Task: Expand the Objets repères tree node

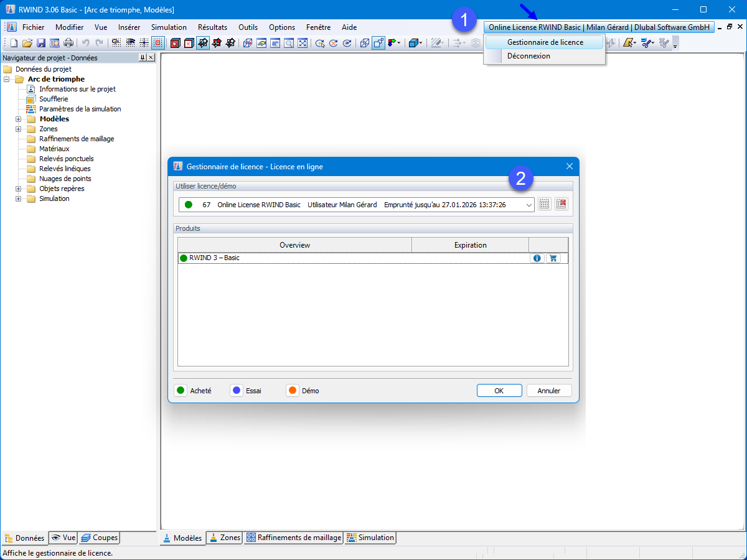Action: pyautogui.click(x=19, y=189)
